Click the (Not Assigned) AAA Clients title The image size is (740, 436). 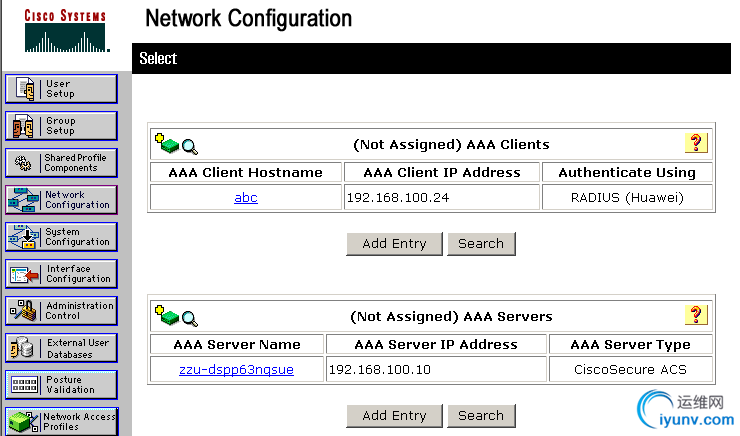pos(451,144)
